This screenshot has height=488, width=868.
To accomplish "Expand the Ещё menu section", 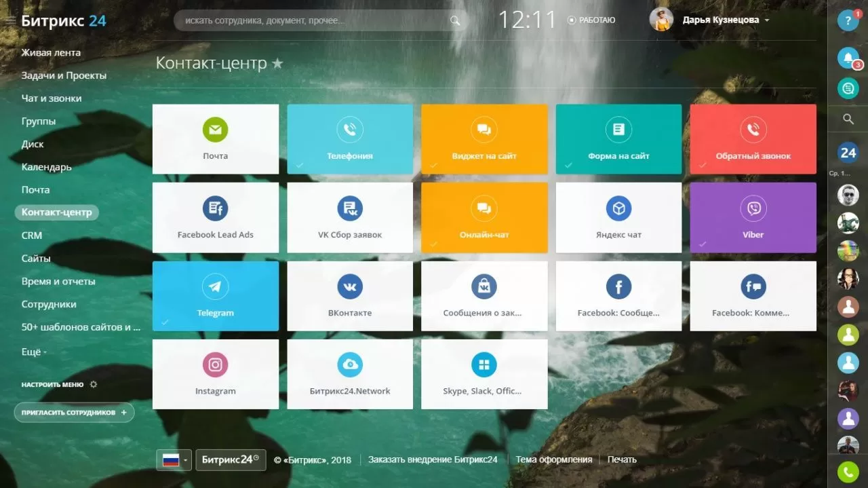I will (x=34, y=352).
